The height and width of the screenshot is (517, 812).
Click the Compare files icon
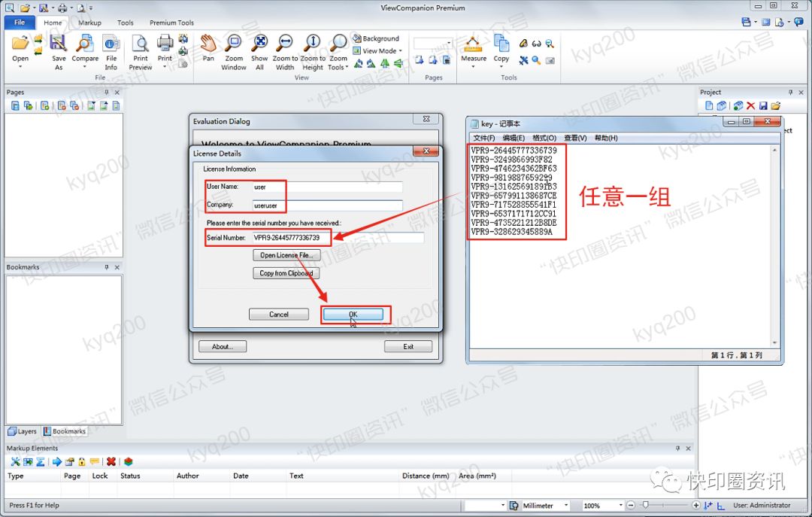pos(85,44)
